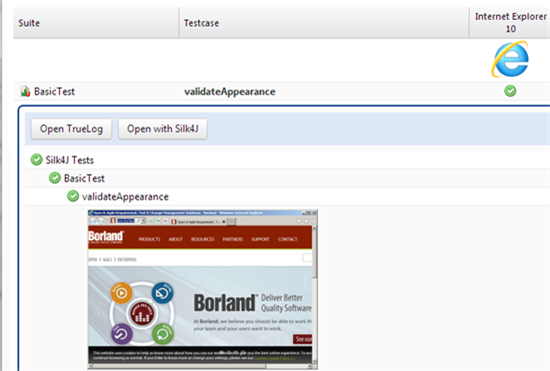Open the TrueLog for this test

pyautogui.click(x=71, y=129)
